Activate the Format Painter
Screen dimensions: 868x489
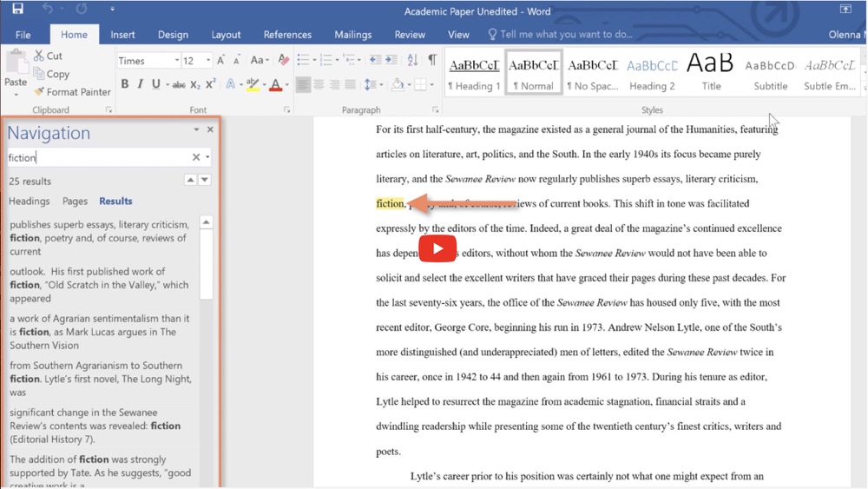(72, 92)
